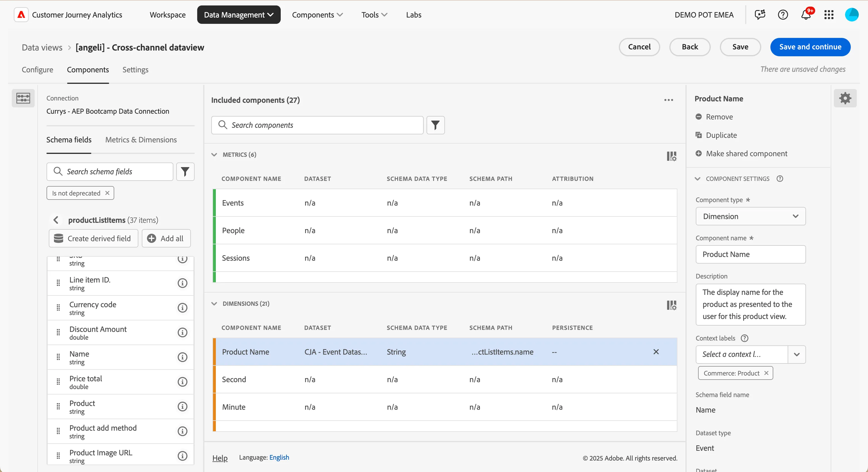Viewport: 868px width, 472px height.
Task: Open the more options ellipsis for Included components
Action: [x=669, y=100]
